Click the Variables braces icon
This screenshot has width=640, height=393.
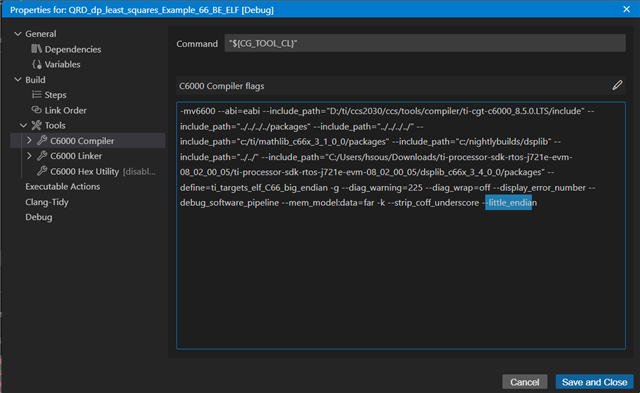[x=37, y=64]
